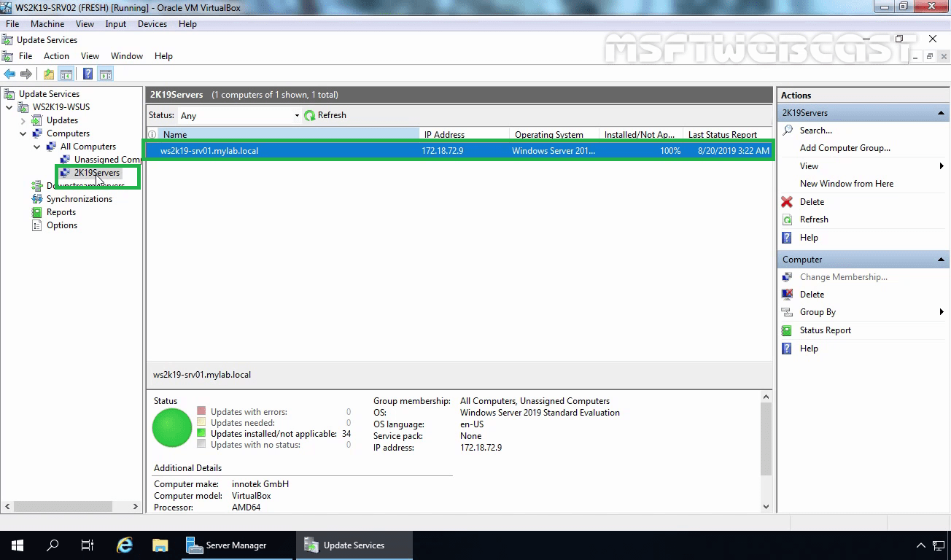The height and width of the screenshot is (560, 951).
Task: Click Help icon in 2K19Servers section
Action: coord(787,238)
